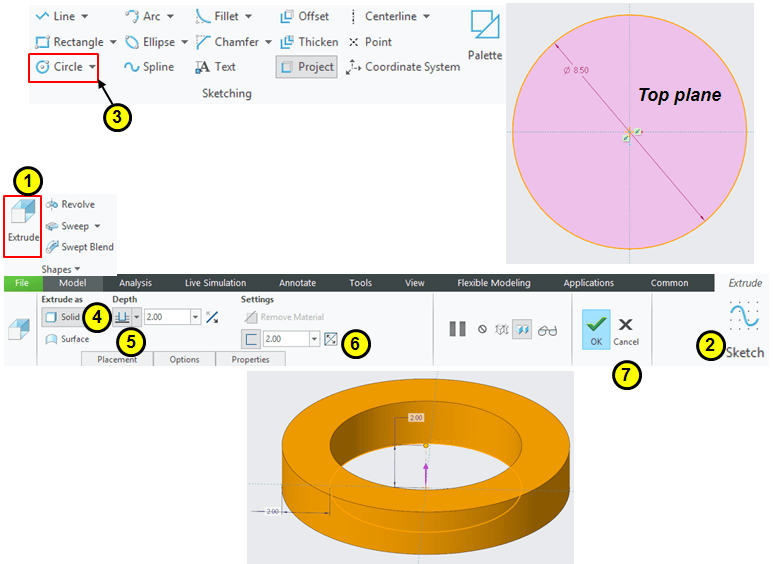
Task: Flip the extrude depth direction icon
Action: pos(212,317)
